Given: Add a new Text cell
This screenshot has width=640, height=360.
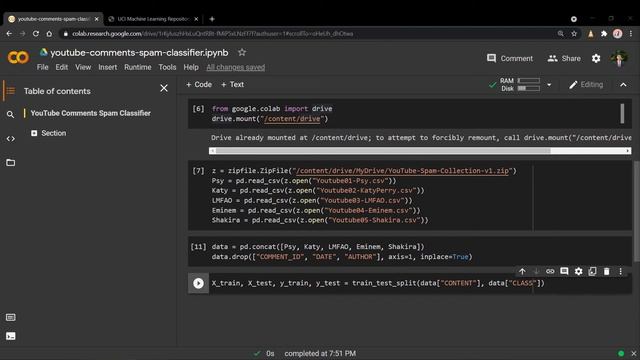Looking at the screenshot, I should pyautogui.click(x=232, y=84).
